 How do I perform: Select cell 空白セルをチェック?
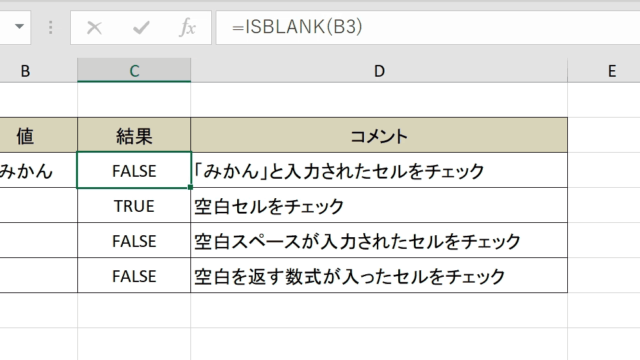click(x=379, y=205)
